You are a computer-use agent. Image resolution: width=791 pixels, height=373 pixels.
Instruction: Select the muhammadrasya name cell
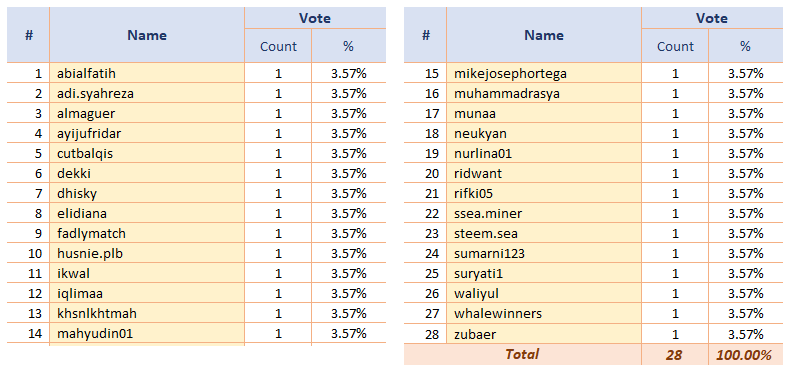tap(544, 93)
